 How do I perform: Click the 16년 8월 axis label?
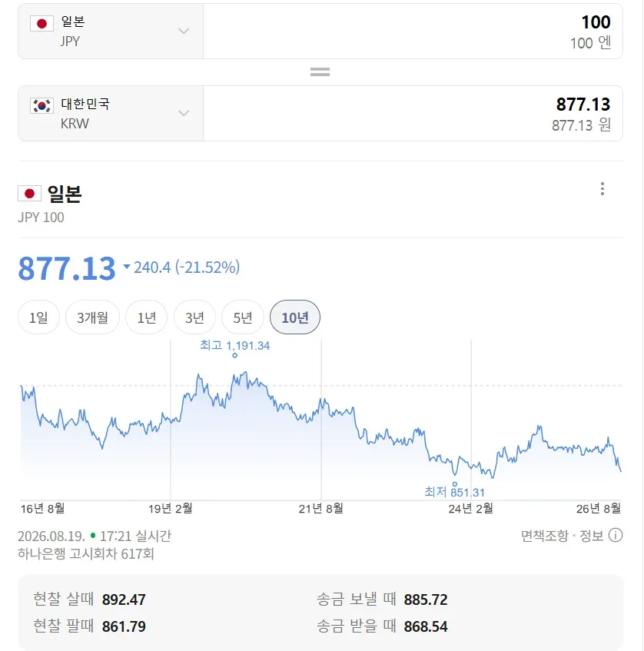43,508
